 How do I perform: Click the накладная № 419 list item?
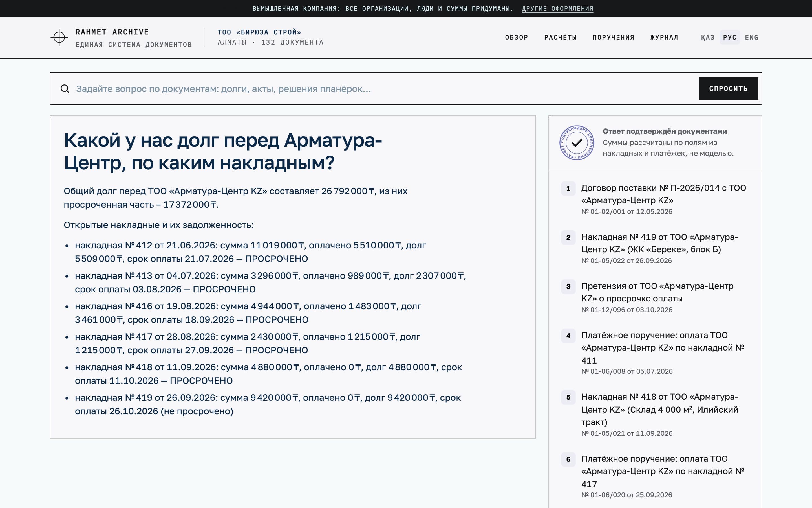(268, 404)
